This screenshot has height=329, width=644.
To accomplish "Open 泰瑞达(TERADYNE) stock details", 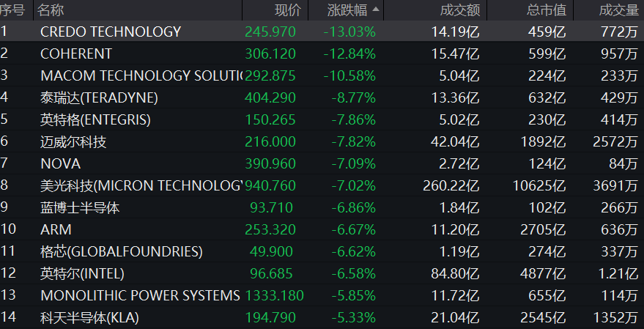I will [322, 97].
